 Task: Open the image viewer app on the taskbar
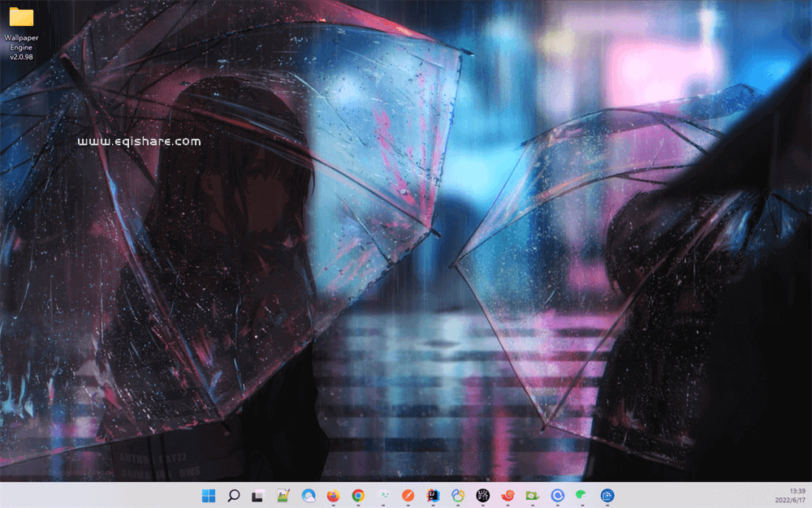[283, 496]
